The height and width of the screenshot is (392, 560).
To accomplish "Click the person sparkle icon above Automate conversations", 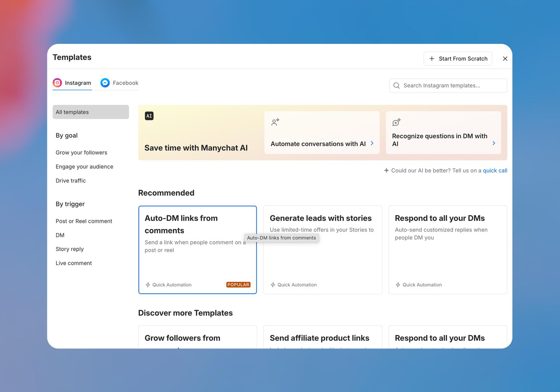I will tap(275, 122).
